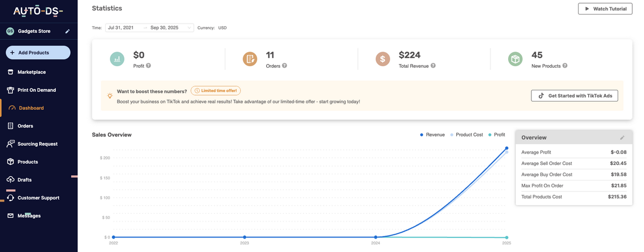The height and width of the screenshot is (252, 644).
Task: Open Customer Support from sidebar
Action: [x=39, y=198]
